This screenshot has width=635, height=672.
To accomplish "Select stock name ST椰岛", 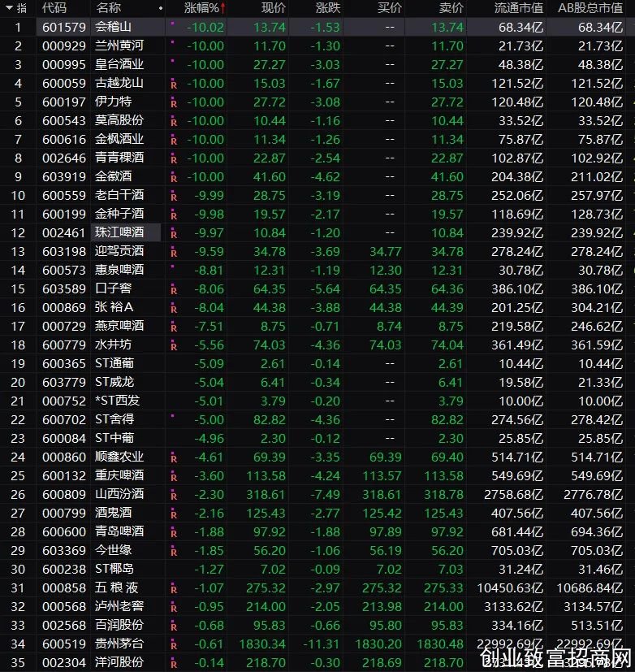I will coord(114,569).
